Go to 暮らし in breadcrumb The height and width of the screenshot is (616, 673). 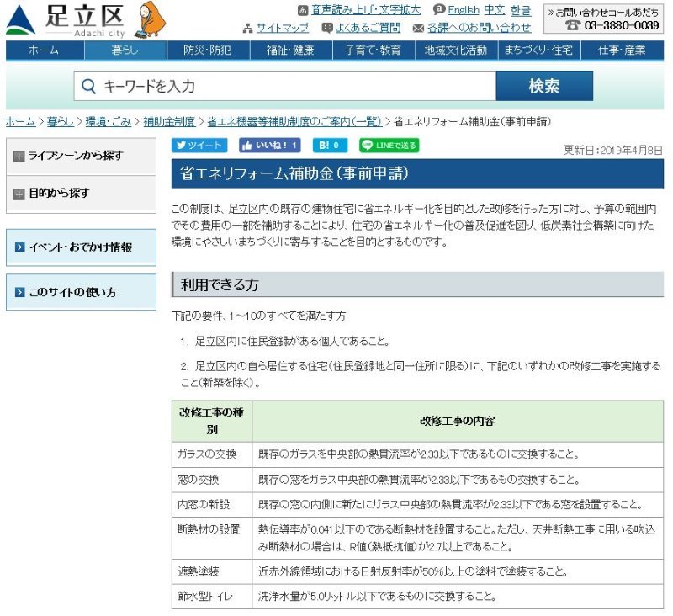click(x=60, y=122)
